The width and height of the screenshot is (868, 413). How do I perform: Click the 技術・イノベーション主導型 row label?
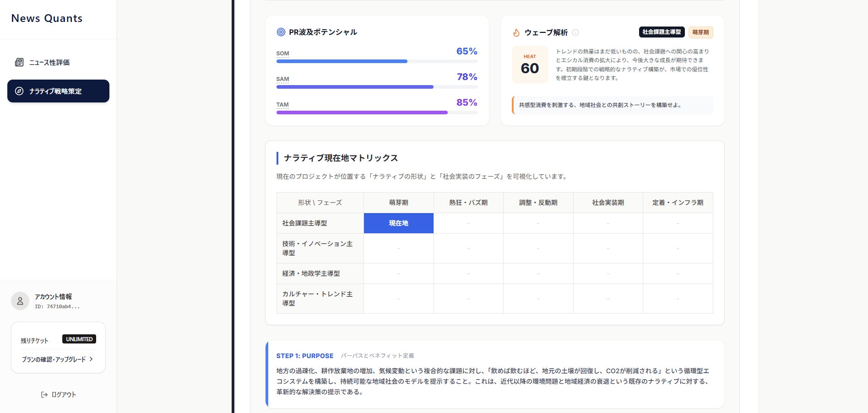tap(320, 248)
